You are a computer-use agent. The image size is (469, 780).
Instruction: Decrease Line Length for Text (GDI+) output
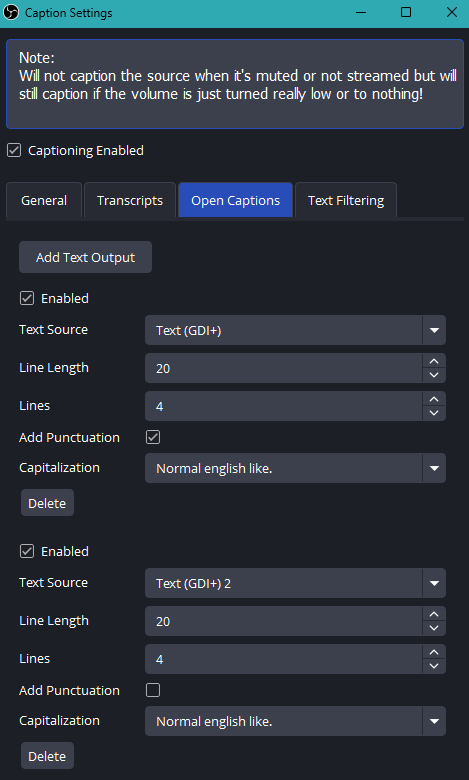(434, 376)
